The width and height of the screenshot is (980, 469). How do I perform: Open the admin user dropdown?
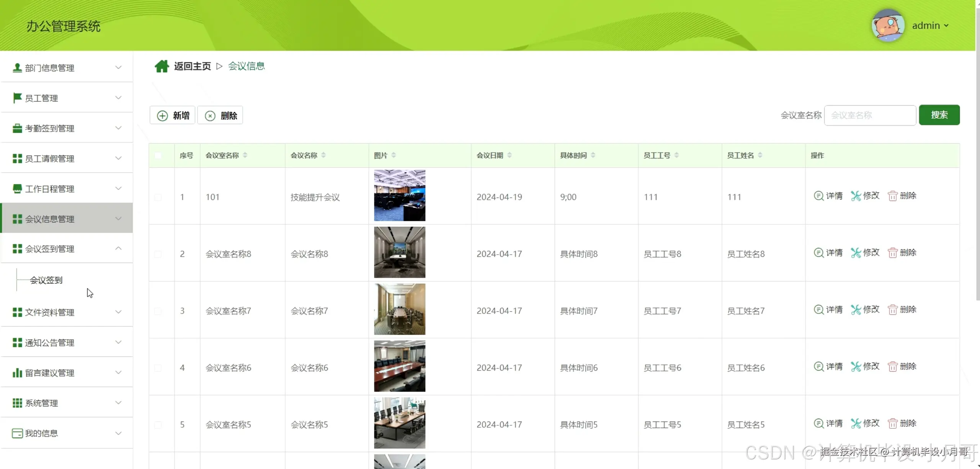click(x=930, y=26)
